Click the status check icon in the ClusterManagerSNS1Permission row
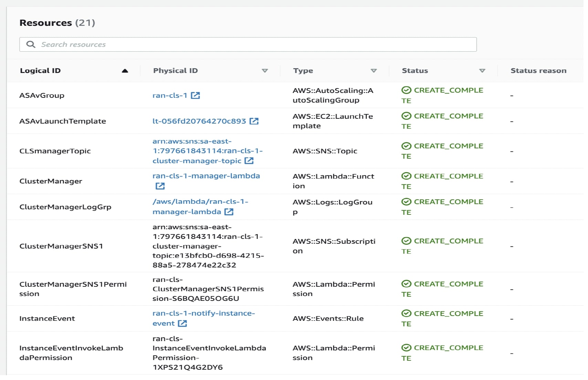 pyautogui.click(x=406, y=284)
